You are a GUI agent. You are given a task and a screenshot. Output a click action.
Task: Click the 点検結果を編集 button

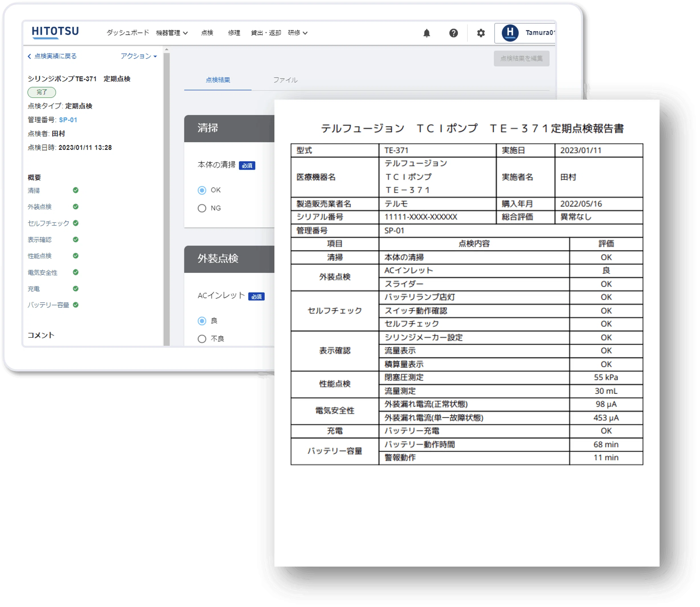point(522,58)
